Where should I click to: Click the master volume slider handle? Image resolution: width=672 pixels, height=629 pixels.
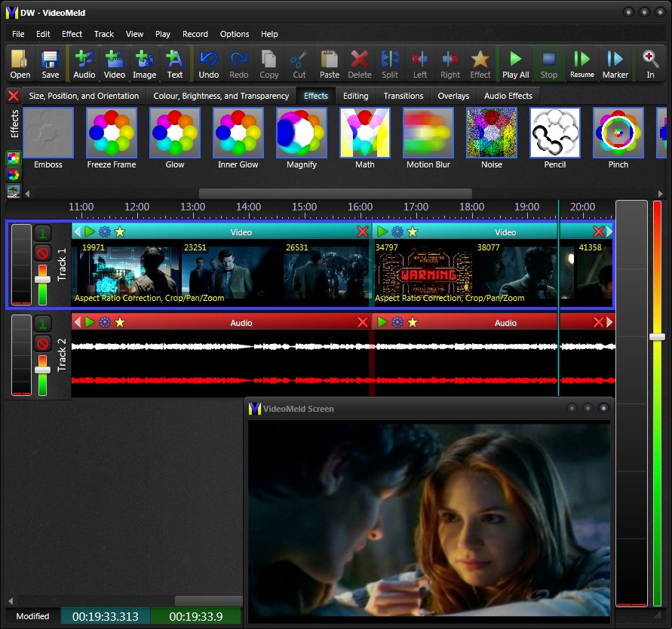657,336
